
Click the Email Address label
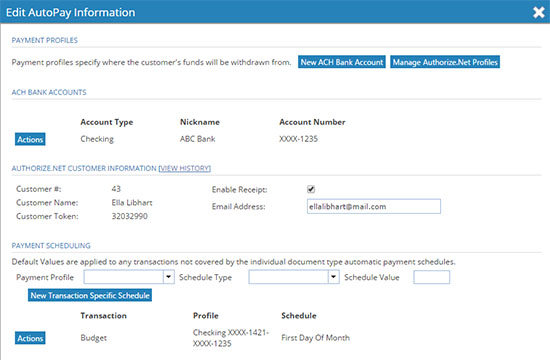point(238,206)
